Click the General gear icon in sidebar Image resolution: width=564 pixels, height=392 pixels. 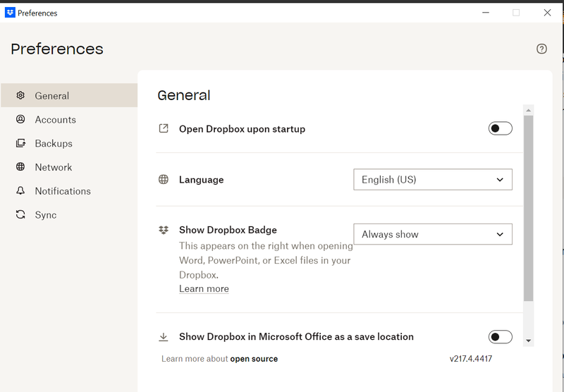(x=20, y=95)
